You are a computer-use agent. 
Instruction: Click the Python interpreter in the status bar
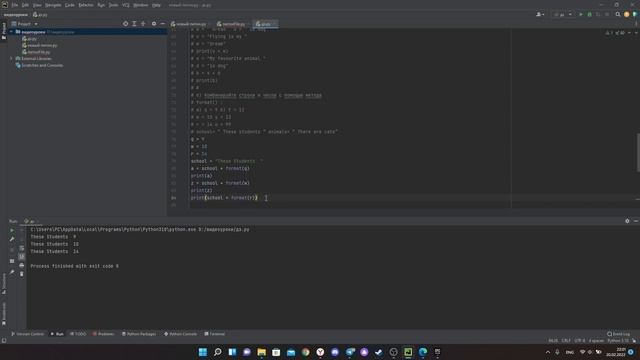tap(618, 340)
